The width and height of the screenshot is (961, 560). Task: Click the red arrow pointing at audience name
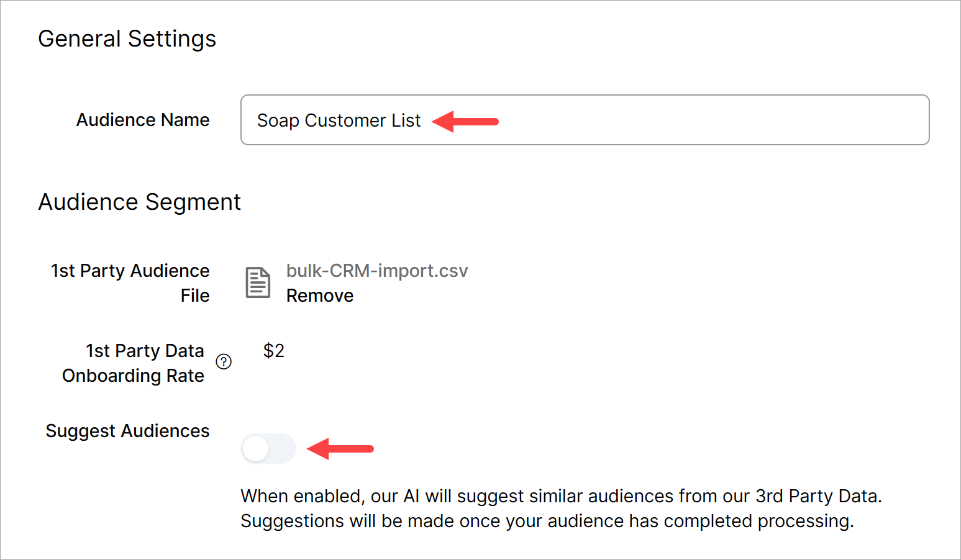coord(465,121)
